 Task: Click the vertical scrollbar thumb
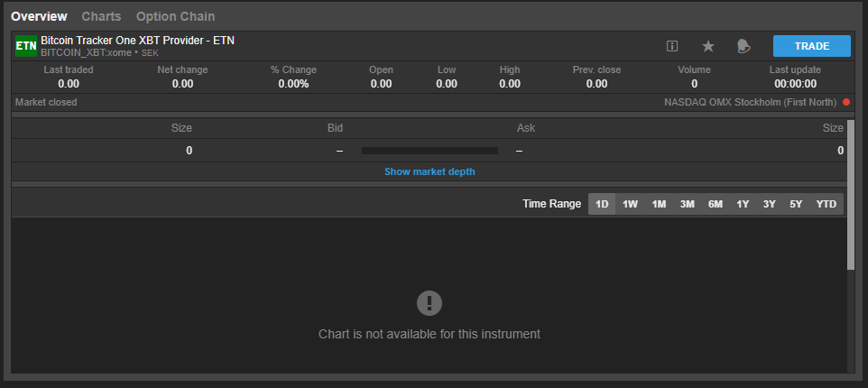851,194
